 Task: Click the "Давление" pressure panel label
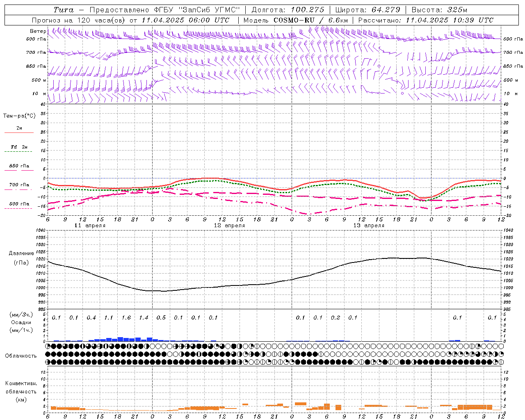21,253
